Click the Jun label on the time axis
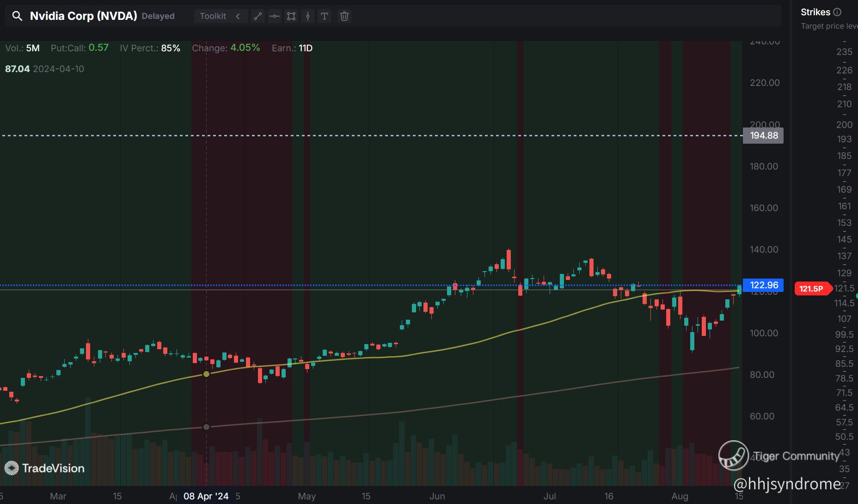 437,496
